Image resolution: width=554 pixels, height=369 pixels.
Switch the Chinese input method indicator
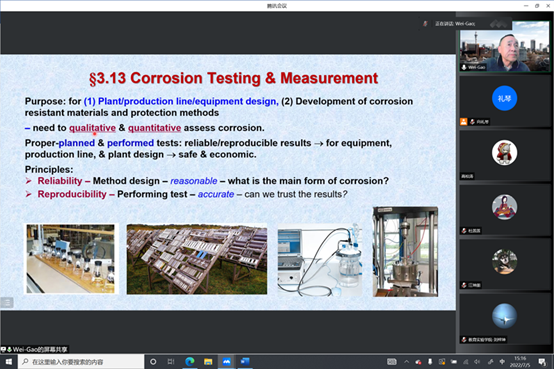pos(502,362)
